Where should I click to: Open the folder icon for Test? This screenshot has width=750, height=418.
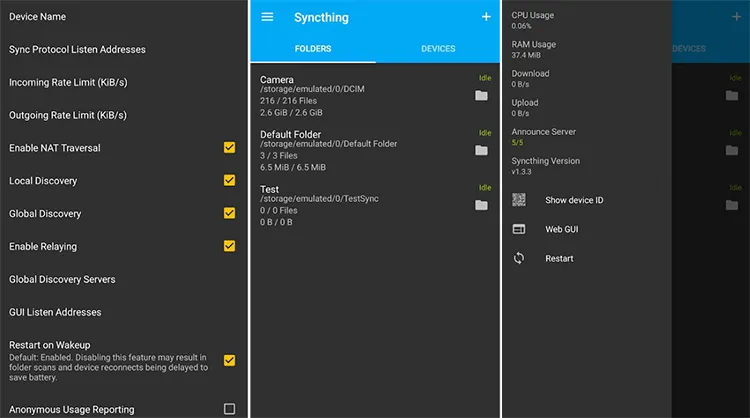coord(481,205)
